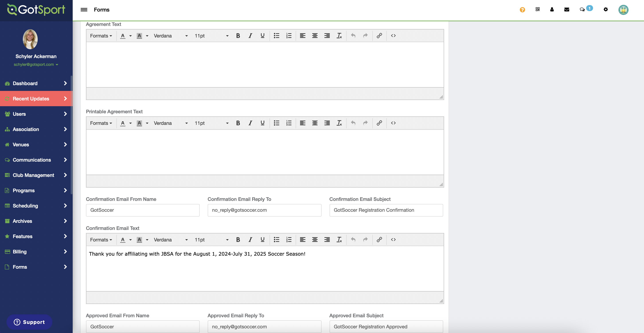This screenshot has width=644, height=333.
Task: Toggle the hamburger sidebar menu
Action: pyautogui.click(x=84, y=10)
